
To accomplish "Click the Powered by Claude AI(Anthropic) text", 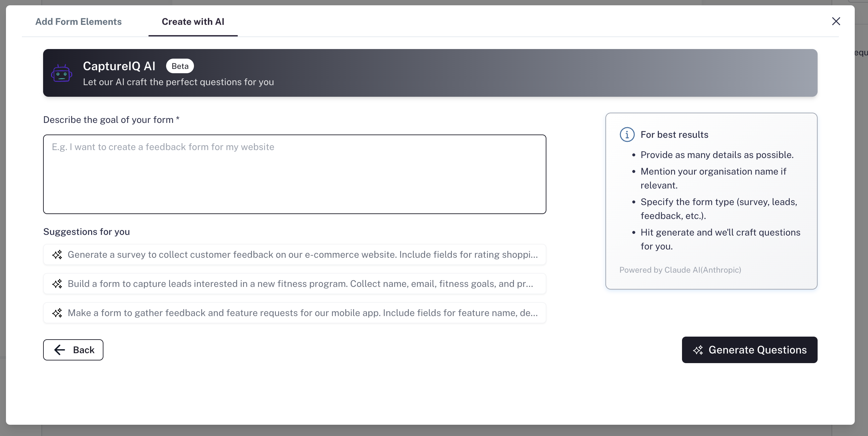I will coord(680,270).
